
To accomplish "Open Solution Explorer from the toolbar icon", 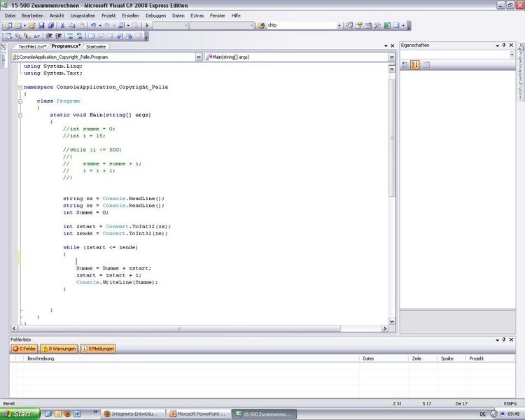I will (x=349, y=25).
